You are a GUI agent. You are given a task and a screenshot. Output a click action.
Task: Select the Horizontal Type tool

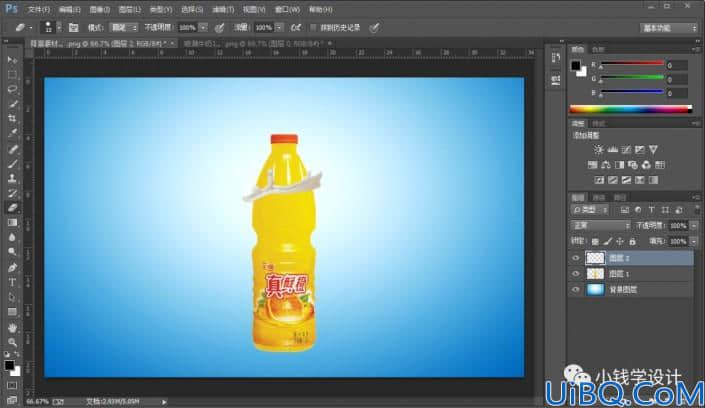12,282
